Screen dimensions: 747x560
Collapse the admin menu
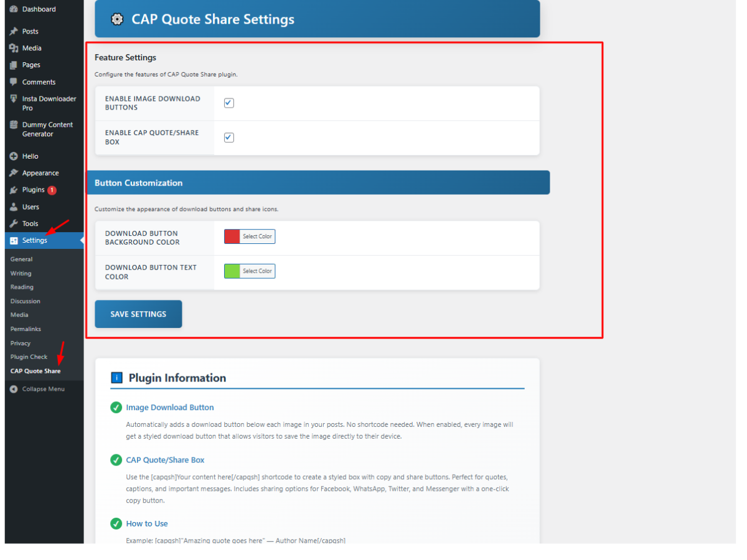click(x=39, y=388)
